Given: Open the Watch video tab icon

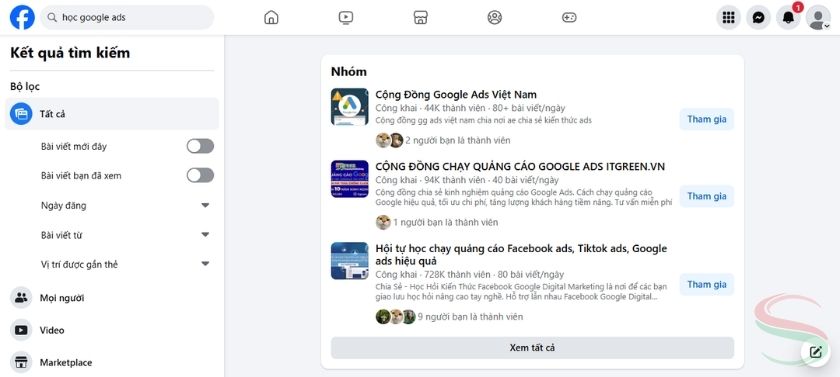Looking at the screenshot, I should coord(346,18).
